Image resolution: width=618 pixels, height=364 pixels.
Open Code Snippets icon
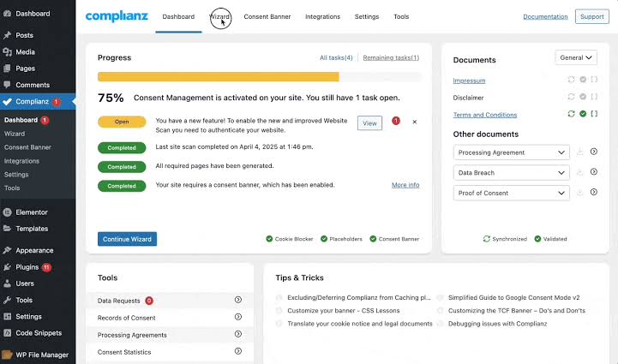(7, 333)
